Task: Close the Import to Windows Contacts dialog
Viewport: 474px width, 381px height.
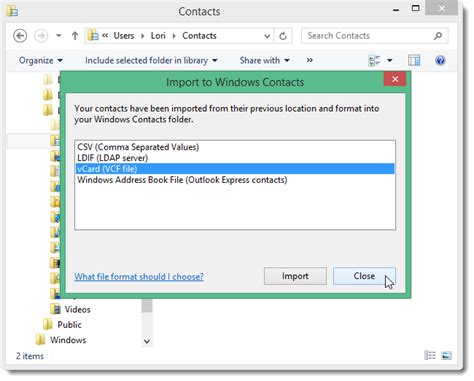Action: pos(395,79)
